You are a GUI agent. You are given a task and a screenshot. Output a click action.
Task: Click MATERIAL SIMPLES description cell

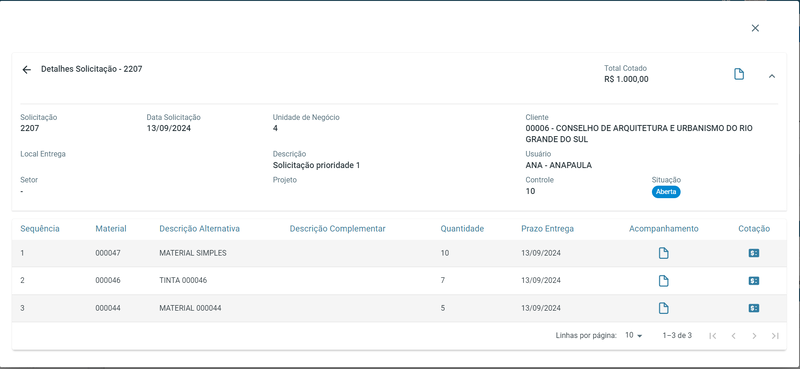click(x=193, y=253)
